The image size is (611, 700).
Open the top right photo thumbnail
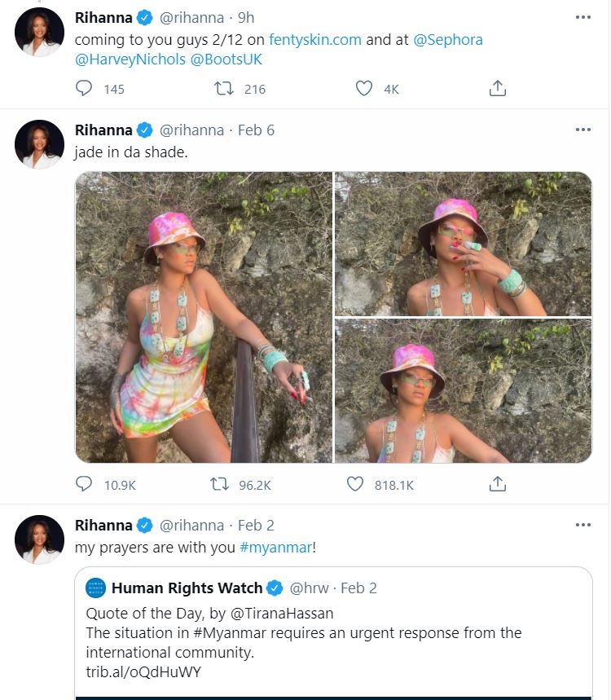[x=464, y=244]
